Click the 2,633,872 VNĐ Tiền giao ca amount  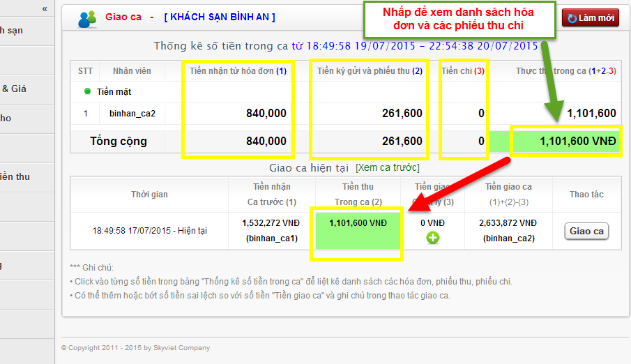[508, 222]
